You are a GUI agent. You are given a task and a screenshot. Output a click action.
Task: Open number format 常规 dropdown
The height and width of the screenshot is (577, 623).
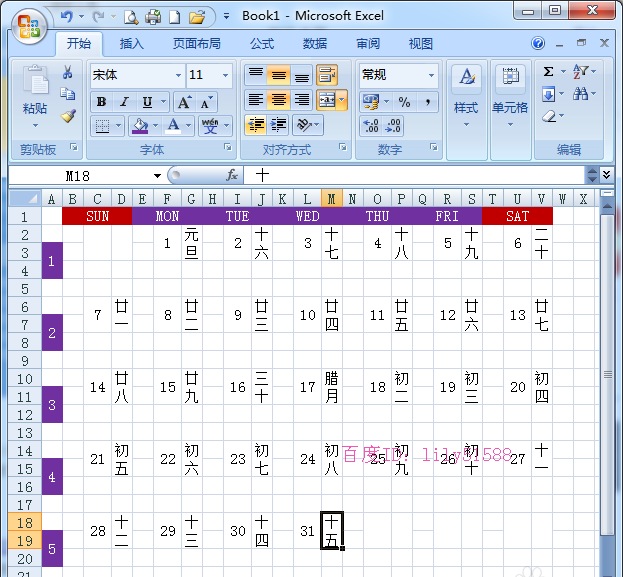(431, 75)
